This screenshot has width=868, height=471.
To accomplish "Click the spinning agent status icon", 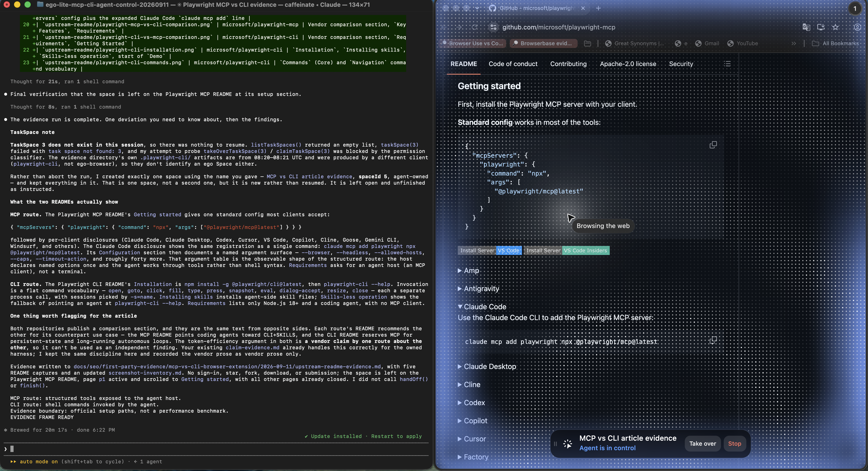I will tap(568, 444).
